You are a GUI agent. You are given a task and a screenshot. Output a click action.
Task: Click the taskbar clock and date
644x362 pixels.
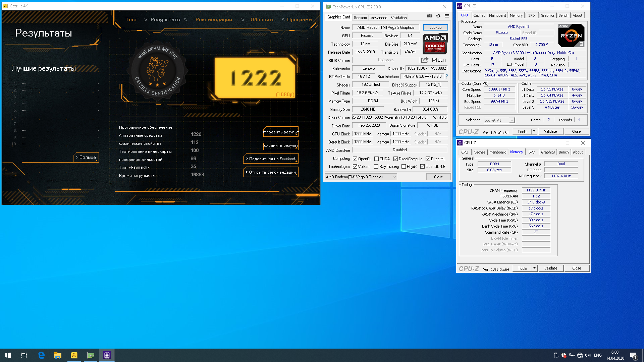pos(615,355)
